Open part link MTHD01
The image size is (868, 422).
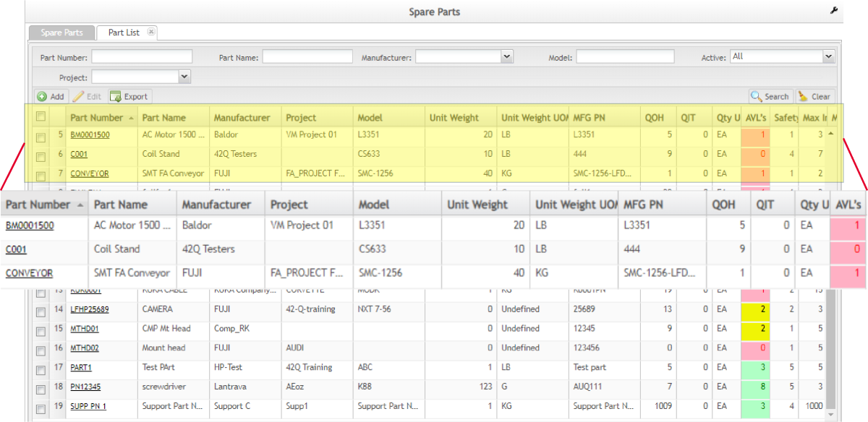pos(84,329)
